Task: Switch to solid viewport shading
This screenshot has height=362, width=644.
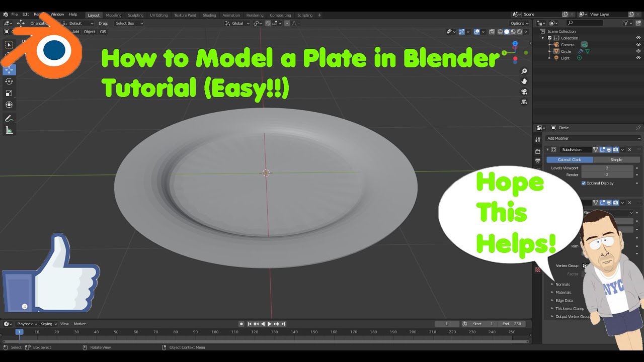Action: coord(507,32)
